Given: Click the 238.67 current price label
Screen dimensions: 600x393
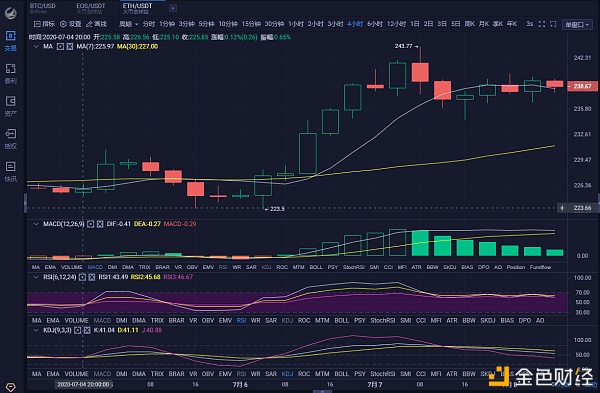Looking at the screenshot, I should pos(582,86).
